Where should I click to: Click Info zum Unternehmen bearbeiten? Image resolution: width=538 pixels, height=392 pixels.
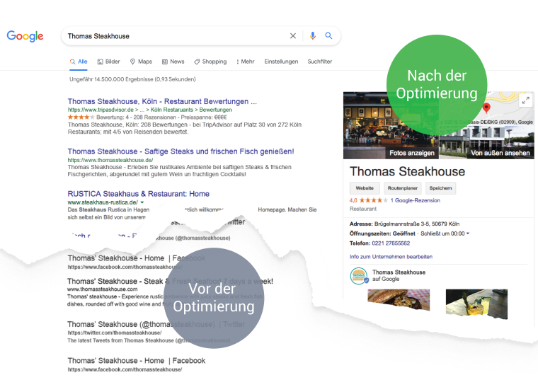[x=391, y=257]
